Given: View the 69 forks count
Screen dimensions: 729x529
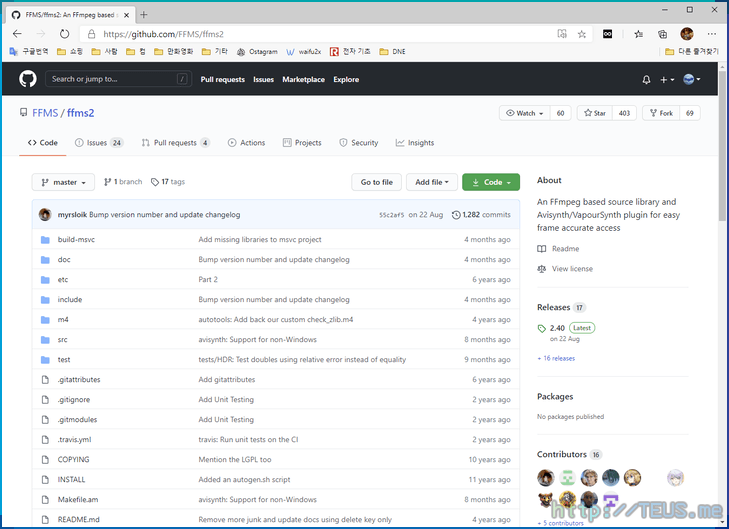Looking at the screenshot, I should click(689, 113).
